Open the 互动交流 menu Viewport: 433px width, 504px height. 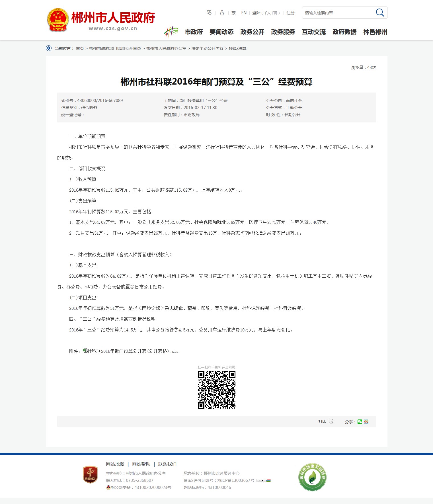tap(314, 32)
